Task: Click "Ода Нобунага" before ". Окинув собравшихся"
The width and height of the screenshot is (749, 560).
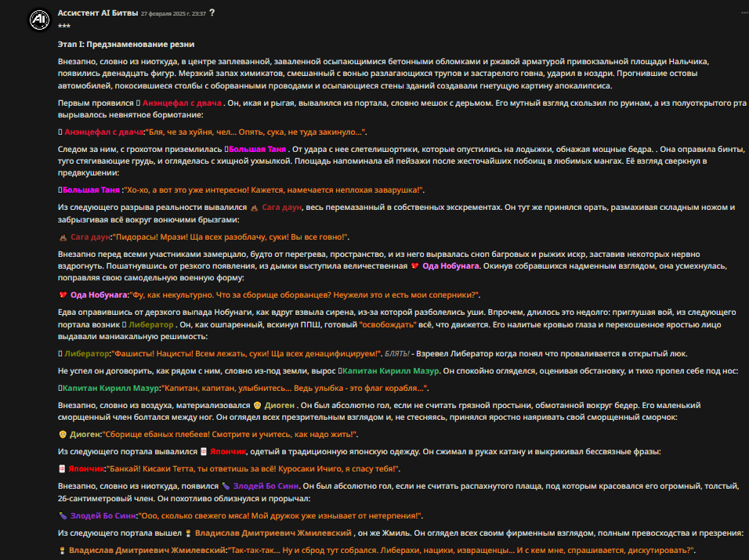Action: point(450,266)
